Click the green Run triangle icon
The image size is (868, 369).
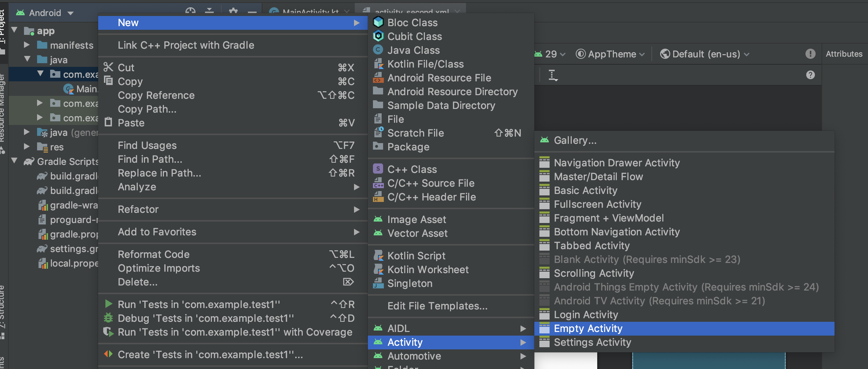point(108,304)
